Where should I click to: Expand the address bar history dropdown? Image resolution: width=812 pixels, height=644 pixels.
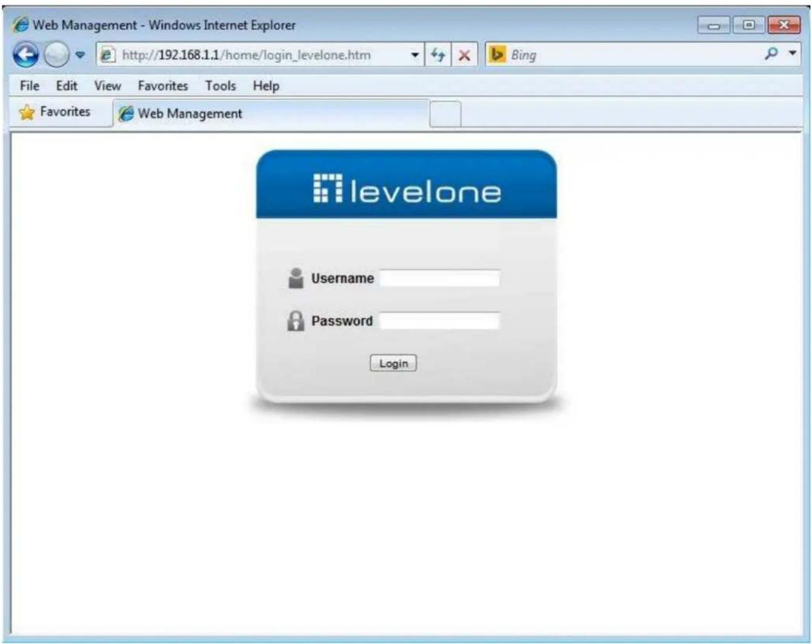pos(415,55)
